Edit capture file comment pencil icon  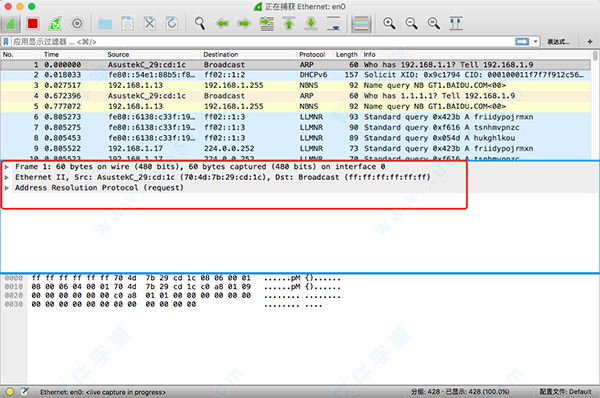(x=24, y=391)
